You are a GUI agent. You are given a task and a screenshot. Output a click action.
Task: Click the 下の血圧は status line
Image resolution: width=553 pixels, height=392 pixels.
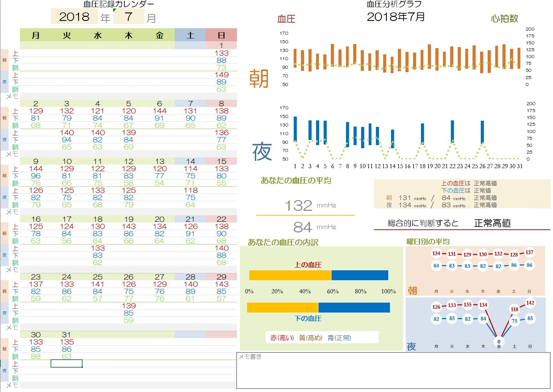[x=466, y=190]
